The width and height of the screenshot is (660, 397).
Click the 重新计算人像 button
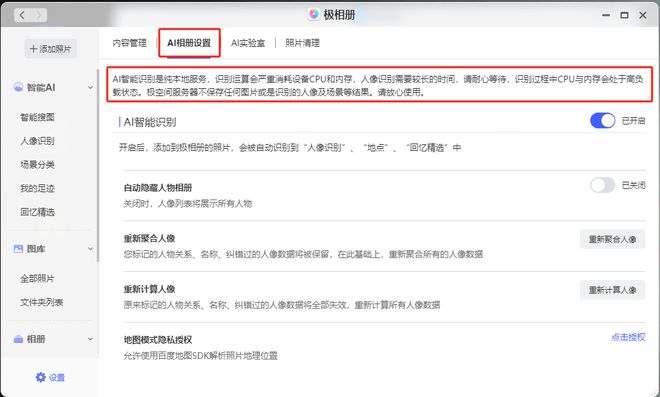[612, 290]
